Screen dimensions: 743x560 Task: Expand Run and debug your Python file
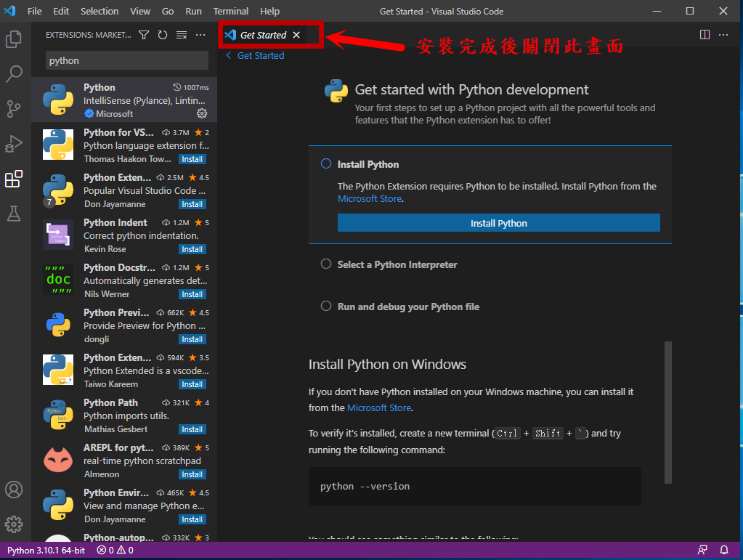(408, 307)
